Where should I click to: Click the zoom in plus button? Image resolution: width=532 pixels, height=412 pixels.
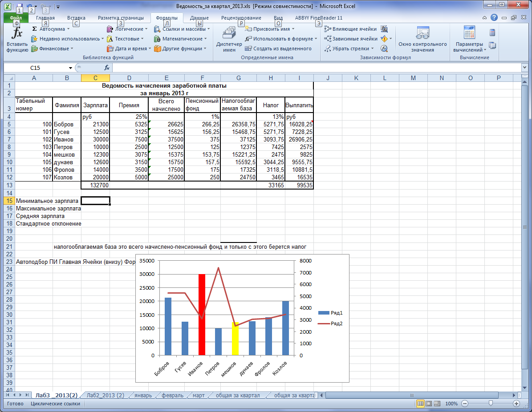[x=516, y=404]
